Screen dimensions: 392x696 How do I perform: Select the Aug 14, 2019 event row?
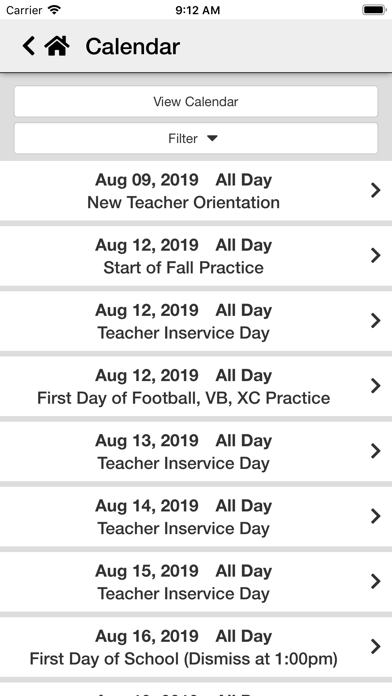point(196,517)
